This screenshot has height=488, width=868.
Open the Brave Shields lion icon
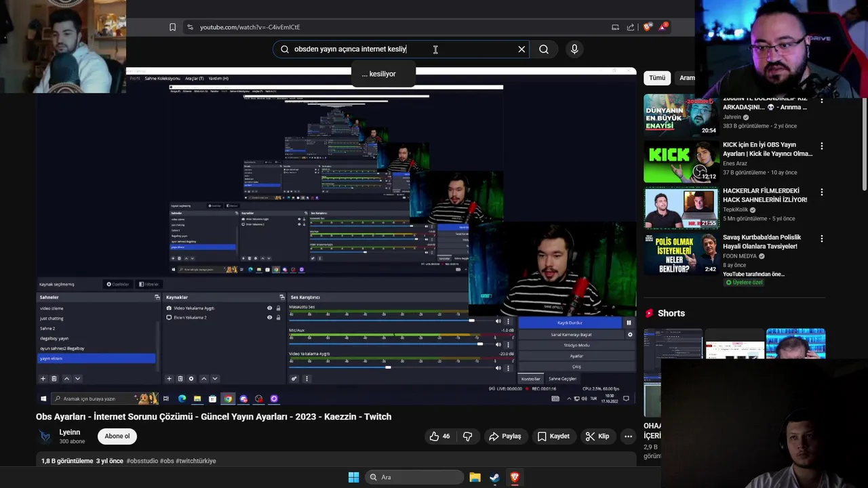[x=647, y=27]
